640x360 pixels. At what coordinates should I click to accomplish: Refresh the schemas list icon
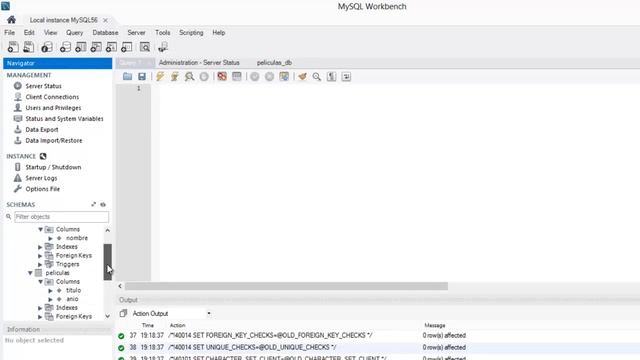click(x=103, y=204)
